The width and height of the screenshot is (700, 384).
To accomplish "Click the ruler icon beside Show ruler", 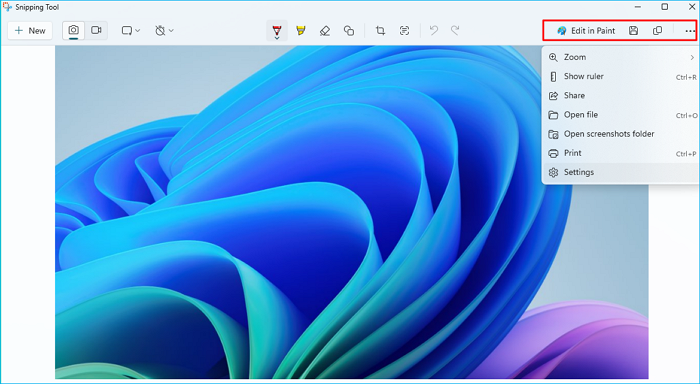I will pyautogui.click(x=553, y=76).
